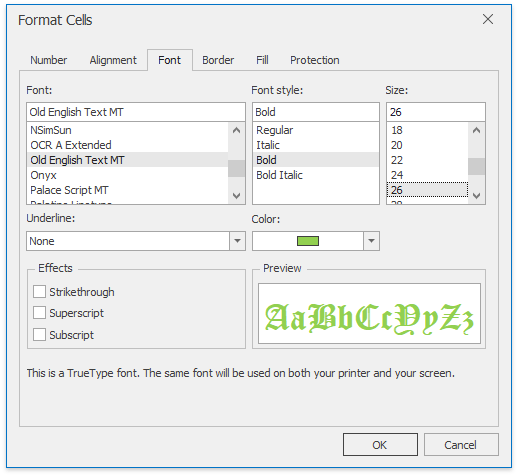
Task: Select Bold Italic font style
Action: coord(316,175)
